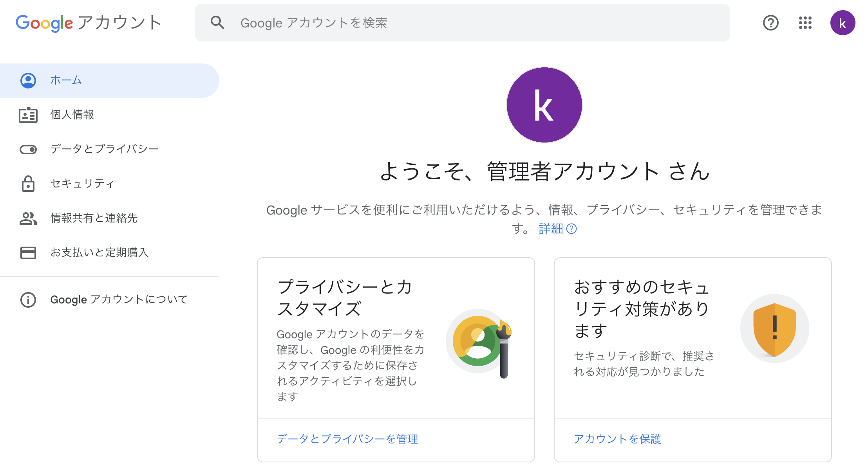Open the purple k account avatar in header
Image resolution: width=868 pixels, height=469 pixels.
pos(843,23)
